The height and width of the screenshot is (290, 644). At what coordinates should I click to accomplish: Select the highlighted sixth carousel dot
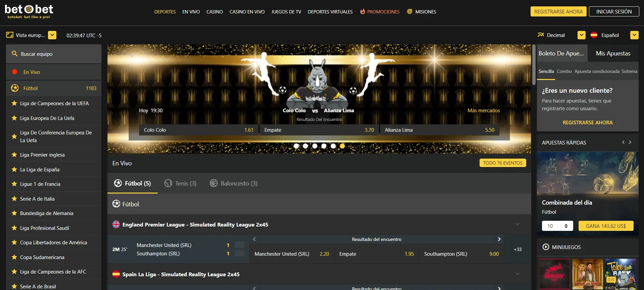tap(342, 146)
